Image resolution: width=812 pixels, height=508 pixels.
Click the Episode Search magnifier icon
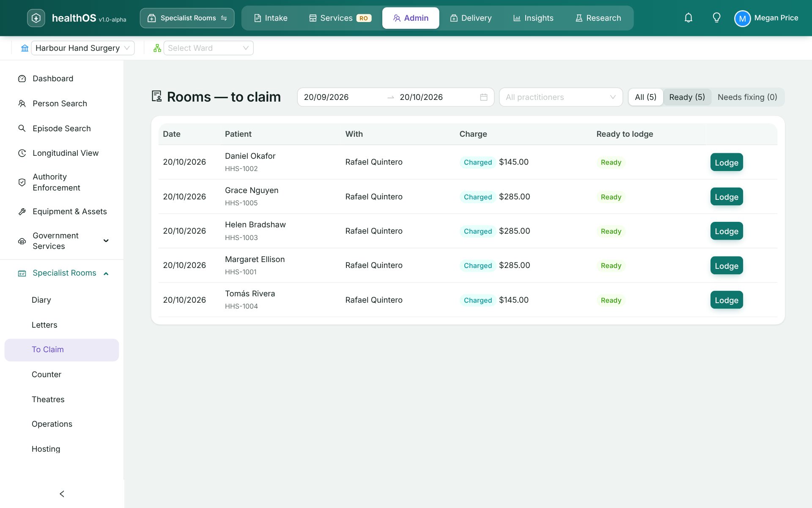(22, 128)
